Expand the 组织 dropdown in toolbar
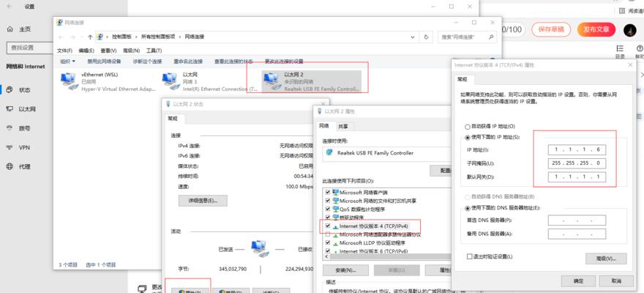The image size is (644, 293). coord(68,62)
